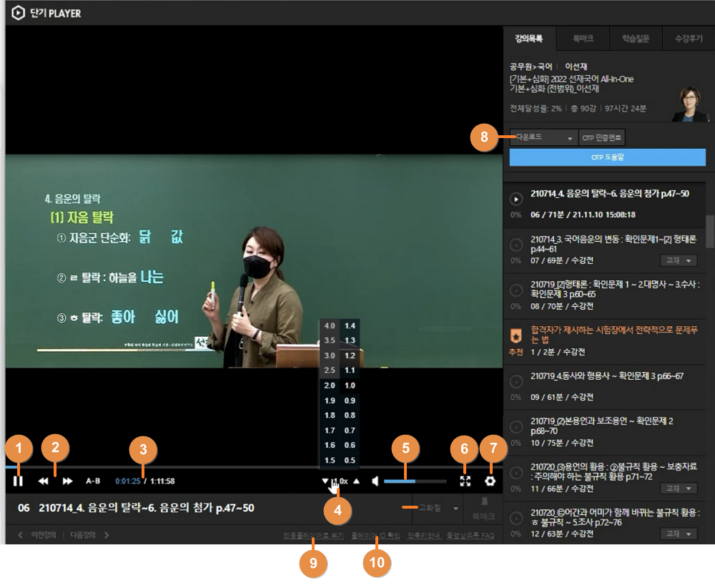Click the blue OTP 도움말 button
The height and width of the screenshot is (588, 715).
607,157
